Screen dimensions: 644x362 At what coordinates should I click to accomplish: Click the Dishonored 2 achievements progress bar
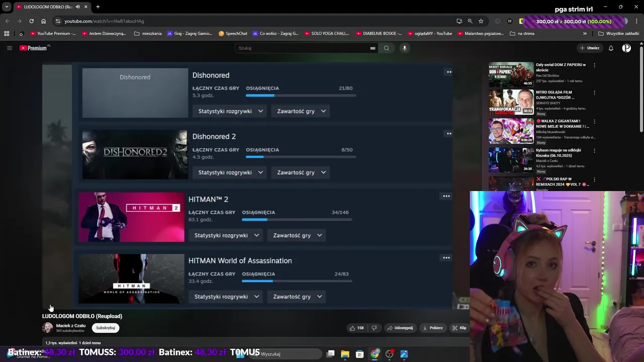click(301, 157)
